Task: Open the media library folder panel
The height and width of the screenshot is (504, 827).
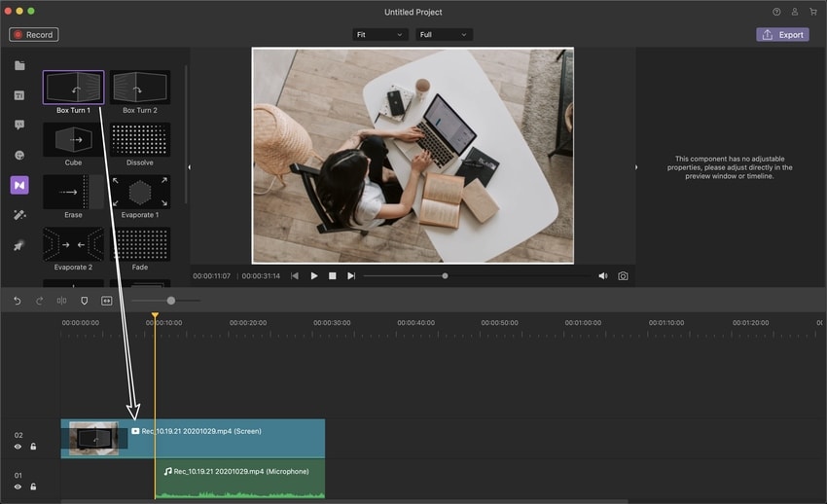Action: pyautogui.click(x=19, y=65)
